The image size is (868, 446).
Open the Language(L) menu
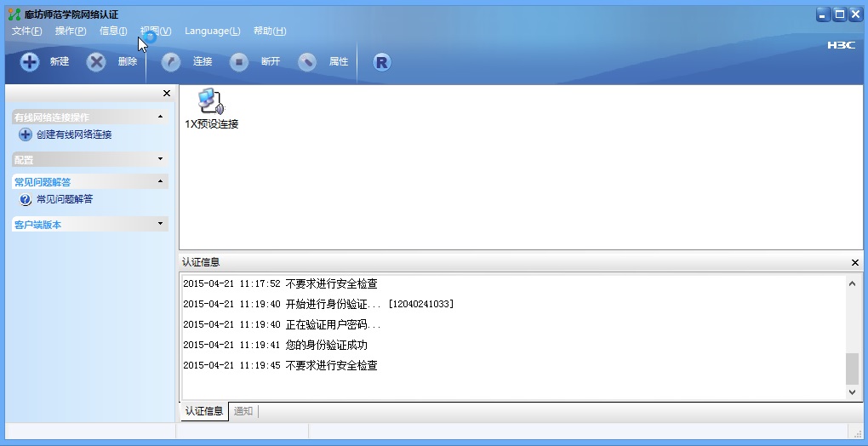[x=213, y=31]
